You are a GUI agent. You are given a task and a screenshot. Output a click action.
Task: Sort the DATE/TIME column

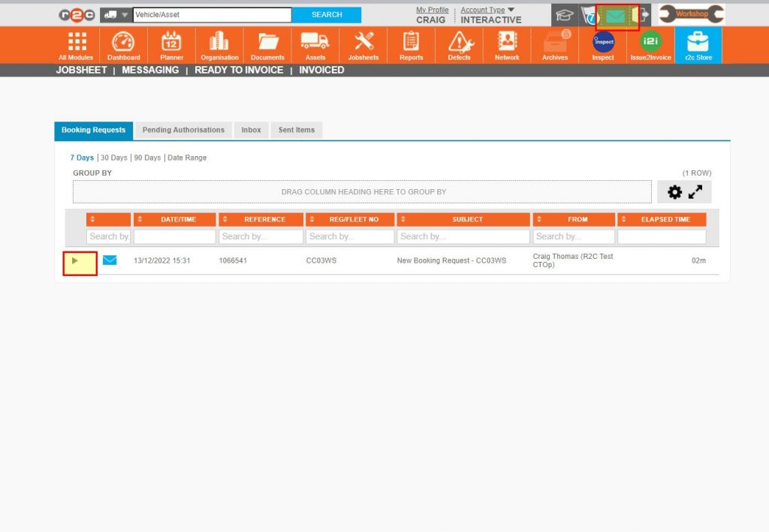(x=140, y=219)
